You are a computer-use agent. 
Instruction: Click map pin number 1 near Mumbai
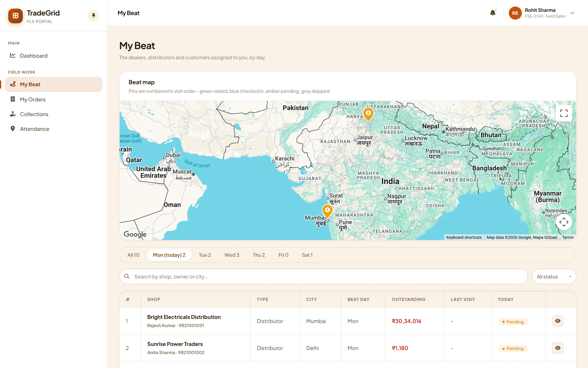coord(327,211)
